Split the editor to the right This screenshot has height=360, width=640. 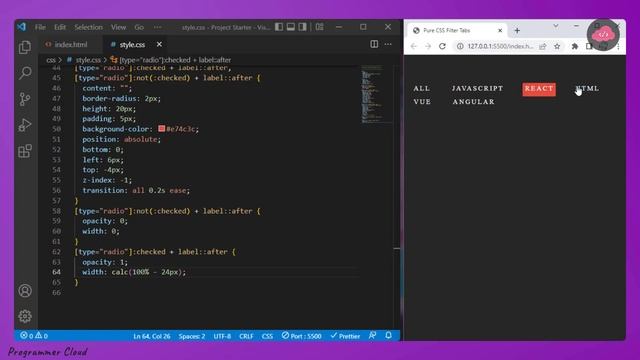point(374,44)
